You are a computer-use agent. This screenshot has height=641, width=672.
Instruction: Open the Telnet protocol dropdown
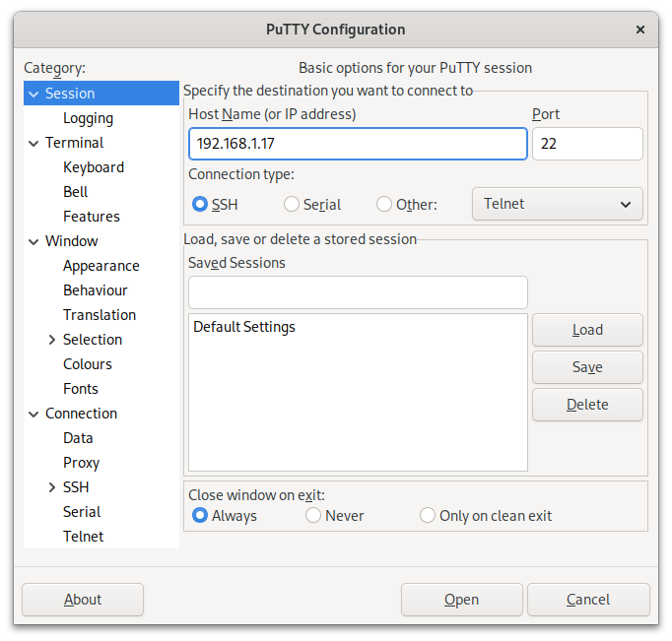pyautogui.click(x=558, y=204)
